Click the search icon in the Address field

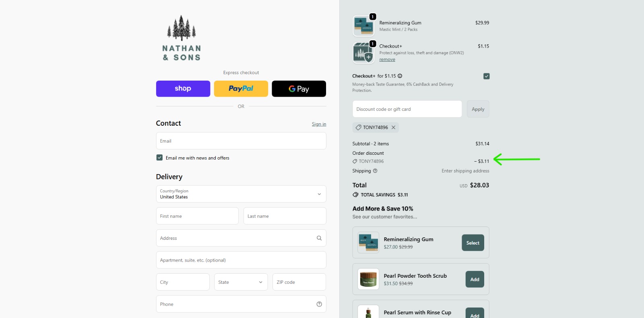(319, 238)
